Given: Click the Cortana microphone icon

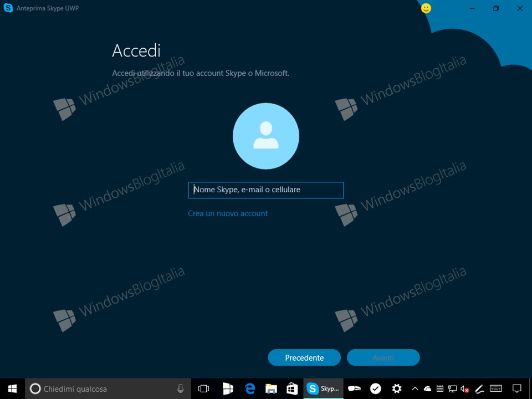Looking at the screenshot, I should (x=181, y=389).
